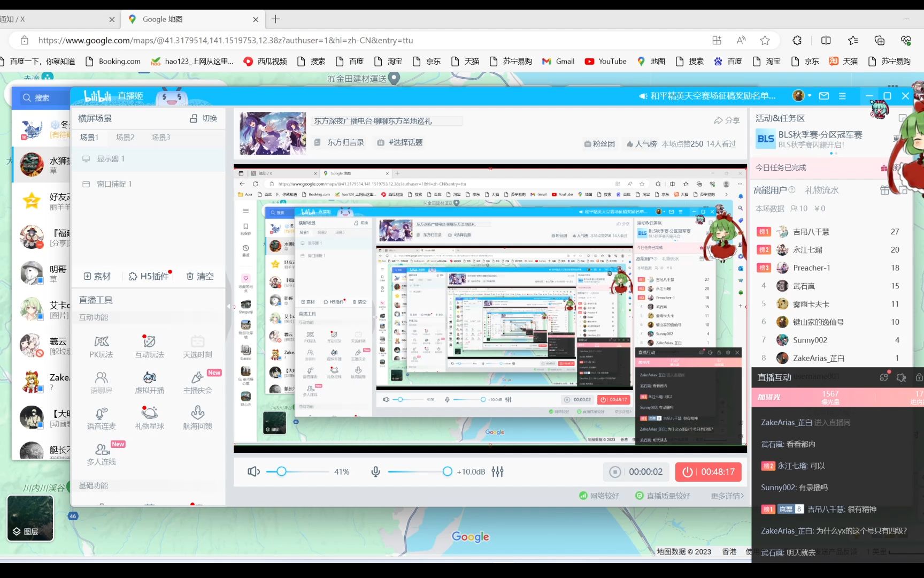Click the chat settings icon in 直播互动
The width and height of the screenshot is (924, 578).
902,377
